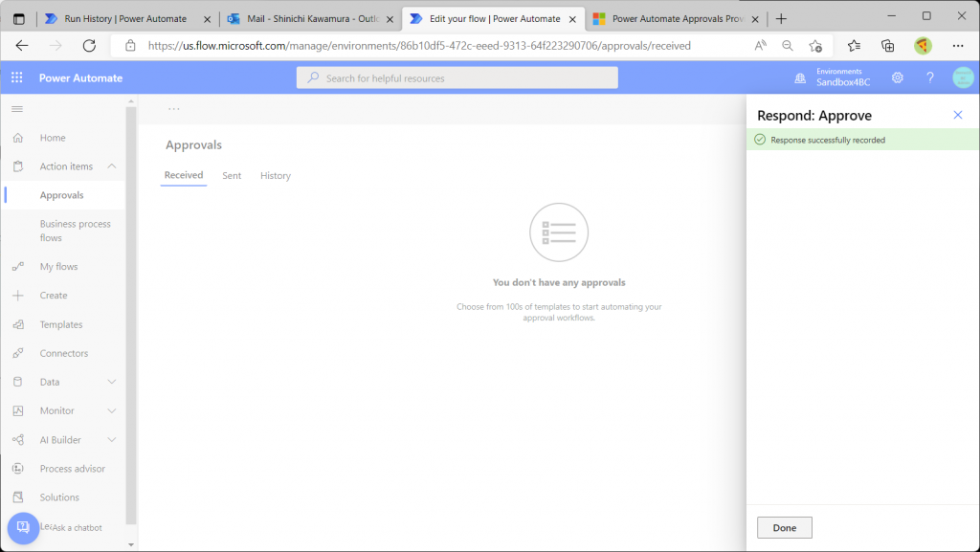This screenshot has height=552, width=980.
Task: Click the Connectors plug icon
Action: (x=18, y=353)
